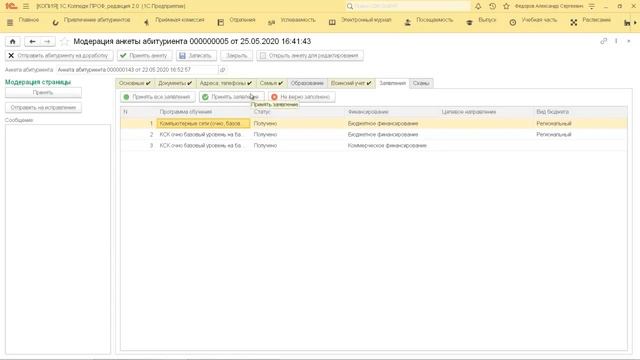
Task: Navigate forward with right arrow
Action: (47, 41)
